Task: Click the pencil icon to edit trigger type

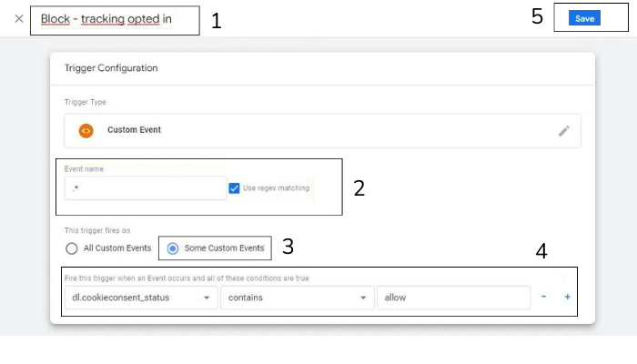Action: 564,130
